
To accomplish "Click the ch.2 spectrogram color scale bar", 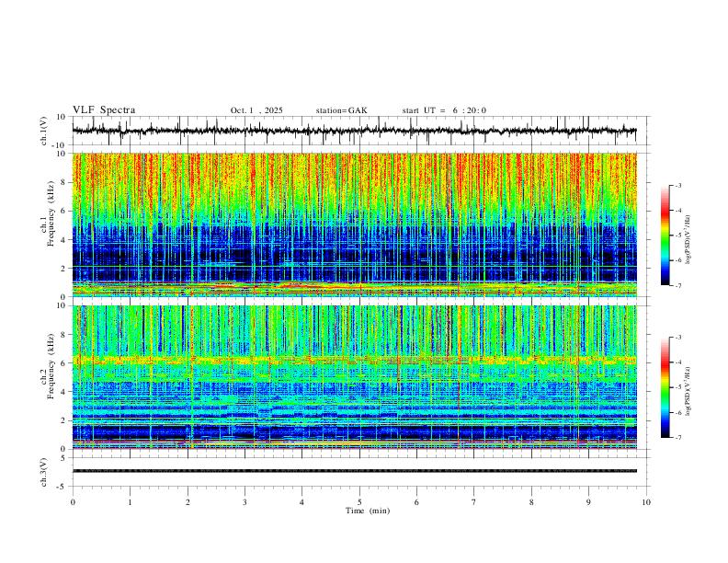I will point(665,387).
